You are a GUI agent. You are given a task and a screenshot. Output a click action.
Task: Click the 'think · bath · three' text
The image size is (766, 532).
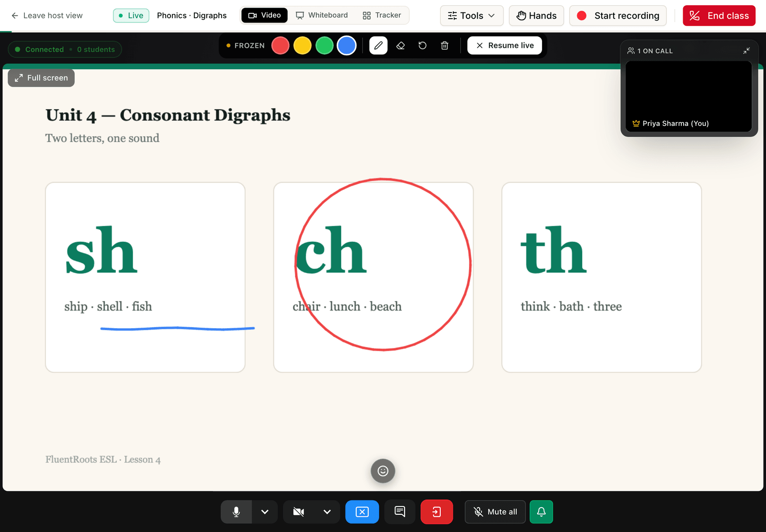[x=571, y=307]
